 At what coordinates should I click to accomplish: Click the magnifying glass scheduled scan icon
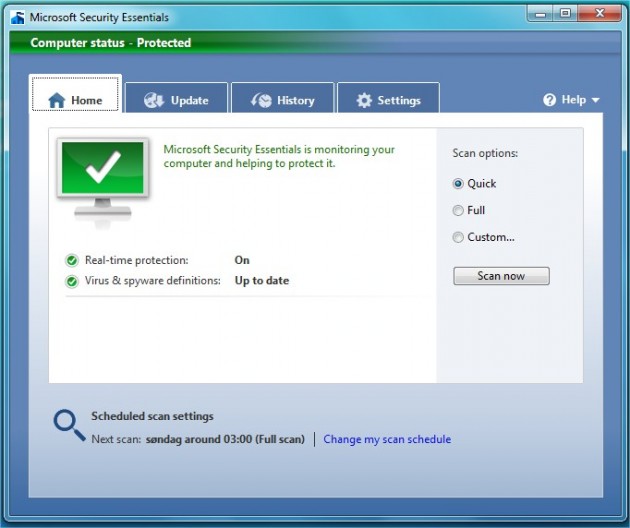click(x=69, y=426)
